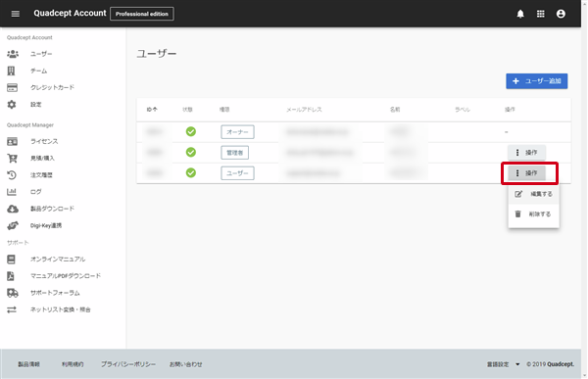Screen dimensions: 588x379
Task: Open the 言語設定 dropdown in footer
Action: tap(503, 364)
